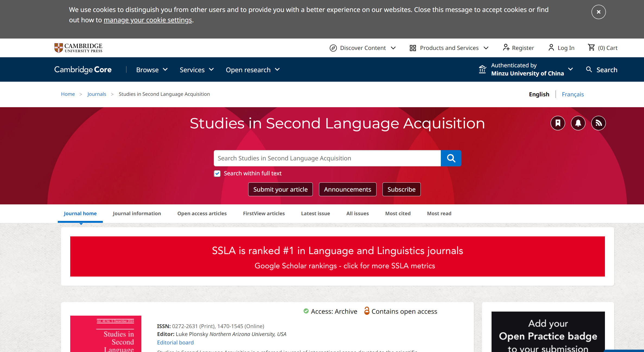
Task: Click the shopping cart icon
Action: coord(591,47)
